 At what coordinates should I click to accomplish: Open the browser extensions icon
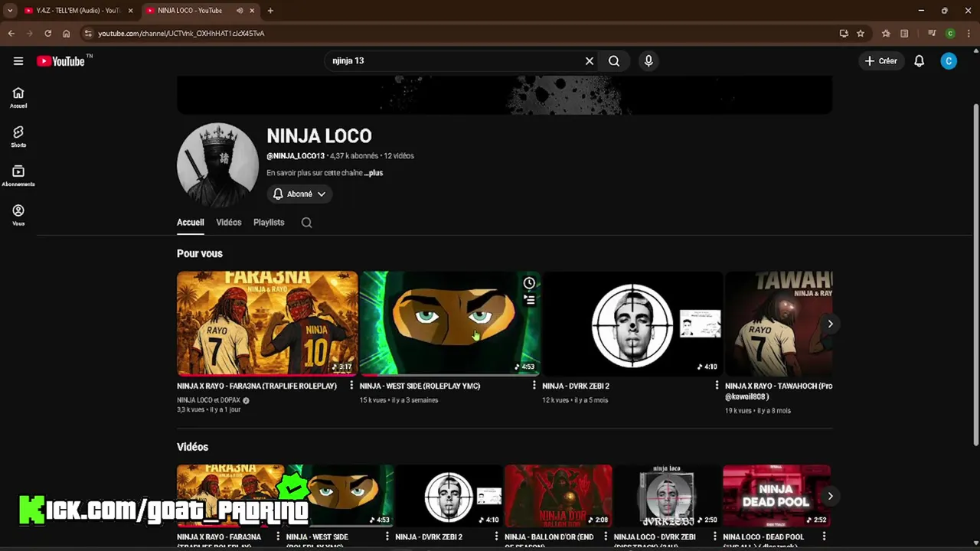(886, 34)
